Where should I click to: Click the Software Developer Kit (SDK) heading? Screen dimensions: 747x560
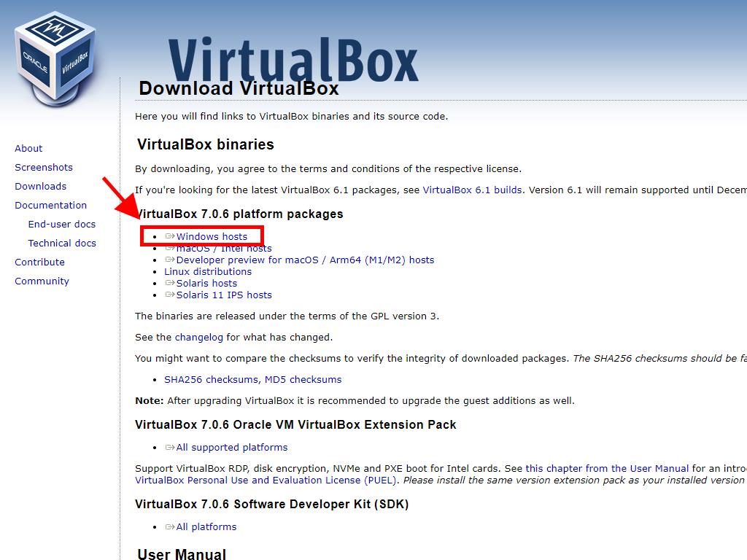point(272,505)
